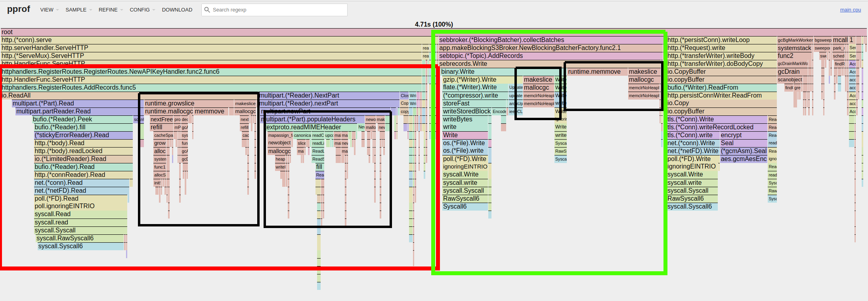The image size is (868, 301).
Task: Select makeslice frame beside runtime.memmove
Action: [x=644, y=72]
